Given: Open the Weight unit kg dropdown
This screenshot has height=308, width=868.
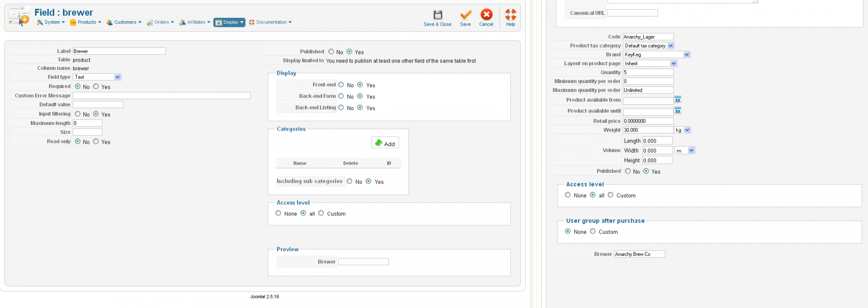Looking at the screenshot, I should tap(682, 130).
